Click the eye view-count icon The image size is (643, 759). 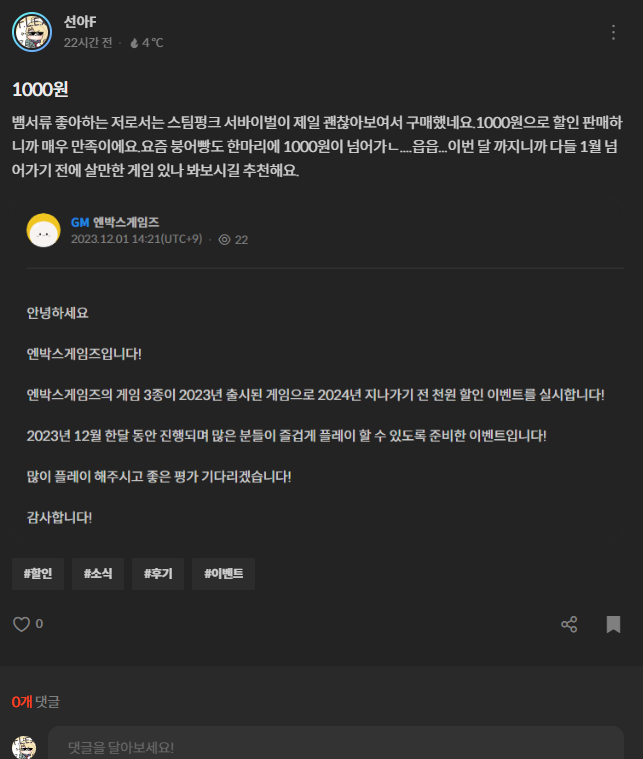point(224,240)
